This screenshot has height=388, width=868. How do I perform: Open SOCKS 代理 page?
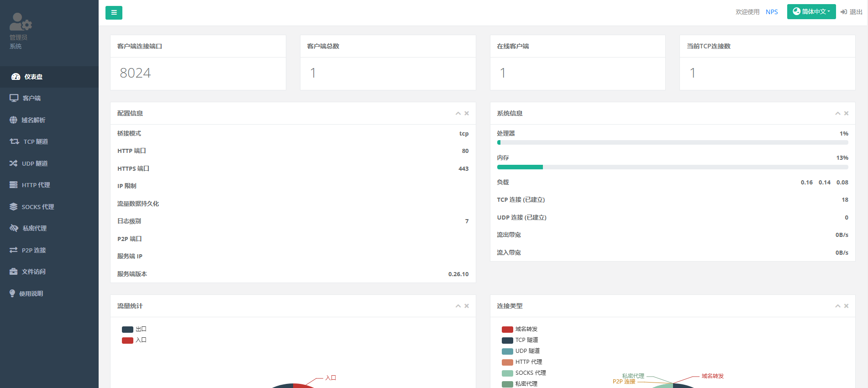point(49,207)
